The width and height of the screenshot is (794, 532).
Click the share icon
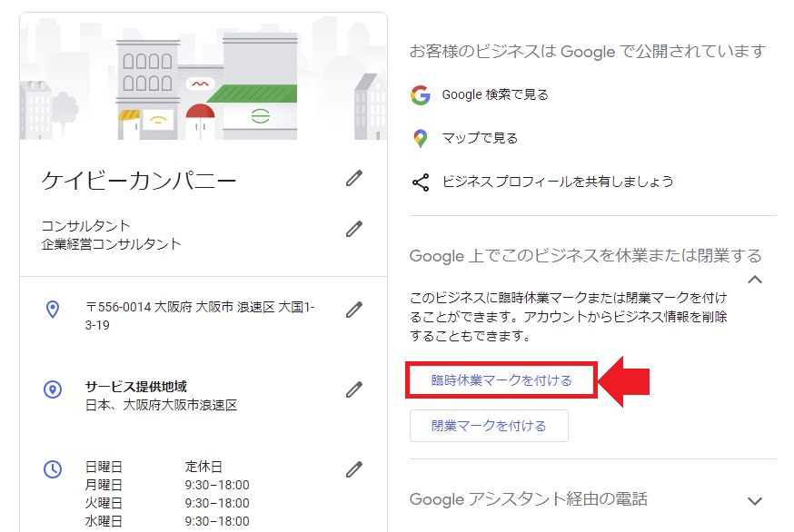pos(421,182)
